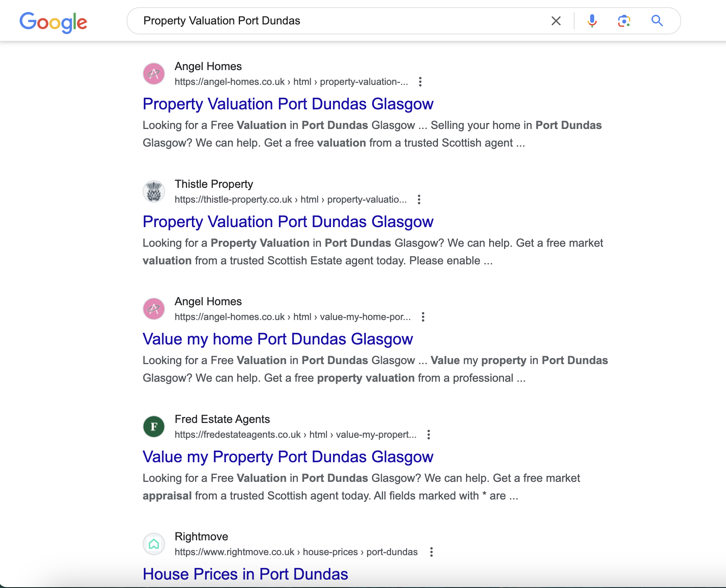The width and height of the screenshot is (726, 588).
Task: Click the Fred Estate Agents favicon
Action: pos(154,427)
